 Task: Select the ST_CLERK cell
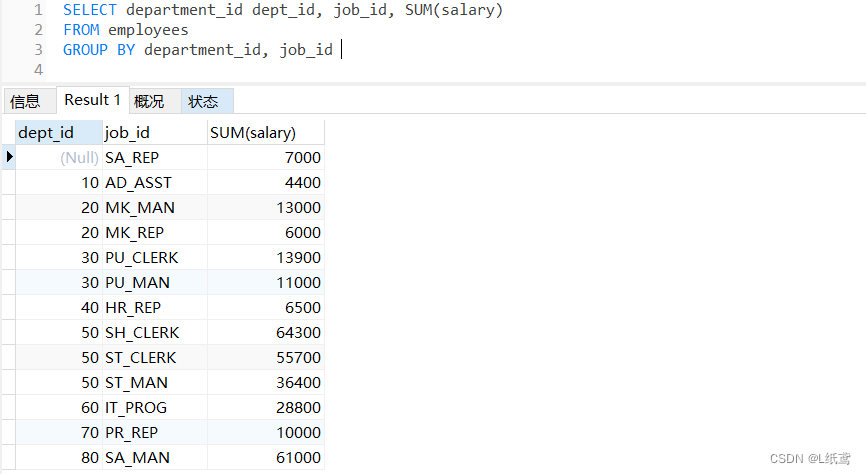pos(155,357)
